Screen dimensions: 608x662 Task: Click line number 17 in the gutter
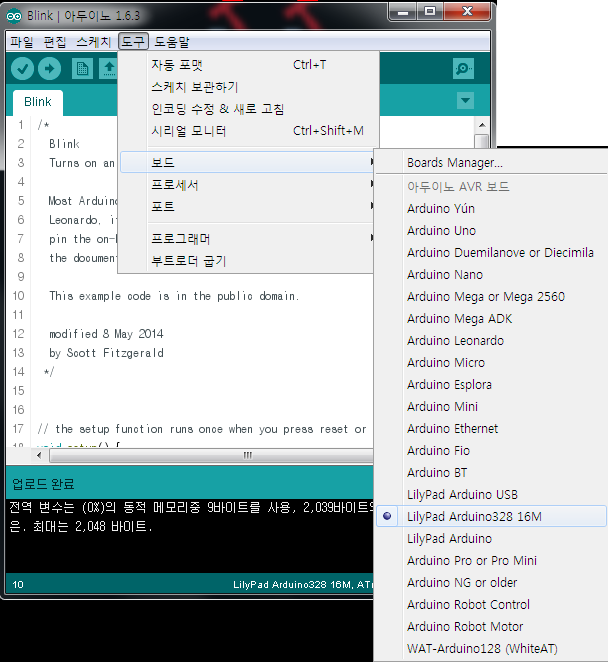(x=18, y=429)
